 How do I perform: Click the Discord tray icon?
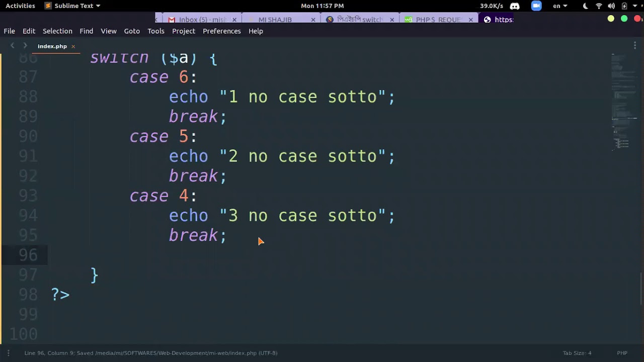(515, 6)
